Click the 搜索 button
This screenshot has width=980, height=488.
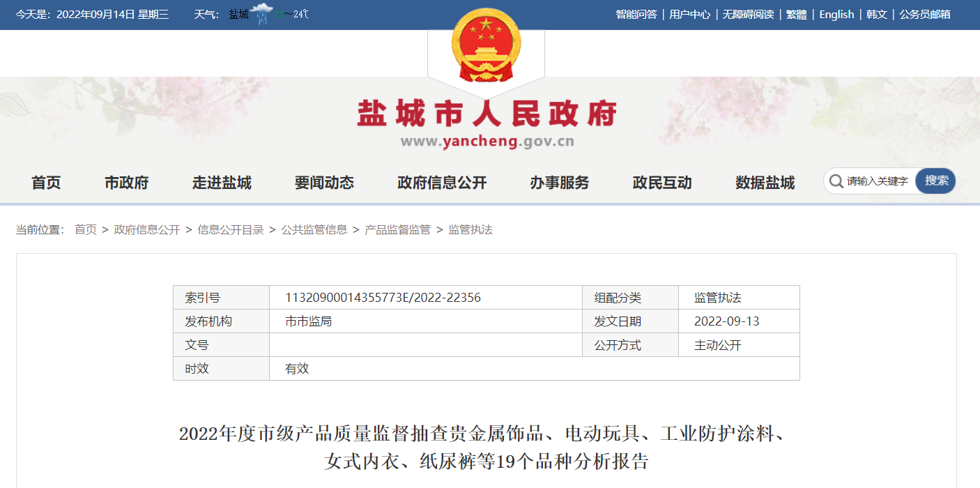click(936, 181)
